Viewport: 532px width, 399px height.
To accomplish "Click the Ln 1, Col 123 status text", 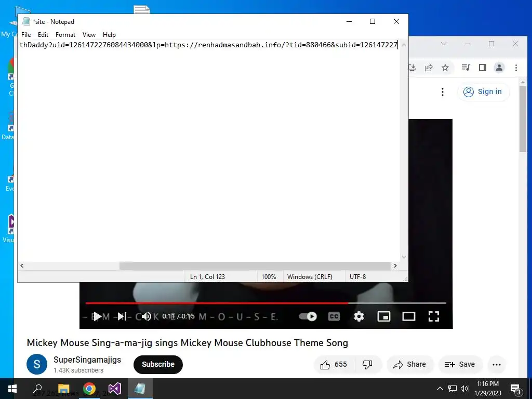I will point(207,276).
